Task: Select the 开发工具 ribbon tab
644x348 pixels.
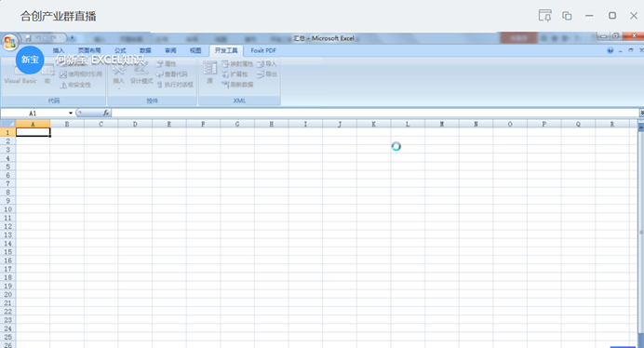Action: coord(226,50)
